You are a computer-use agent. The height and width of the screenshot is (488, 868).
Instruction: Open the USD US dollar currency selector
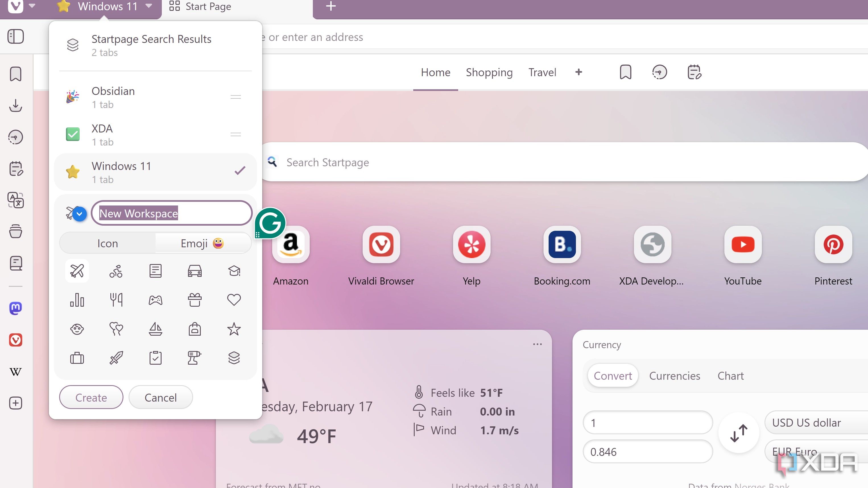tap(816, 422)
